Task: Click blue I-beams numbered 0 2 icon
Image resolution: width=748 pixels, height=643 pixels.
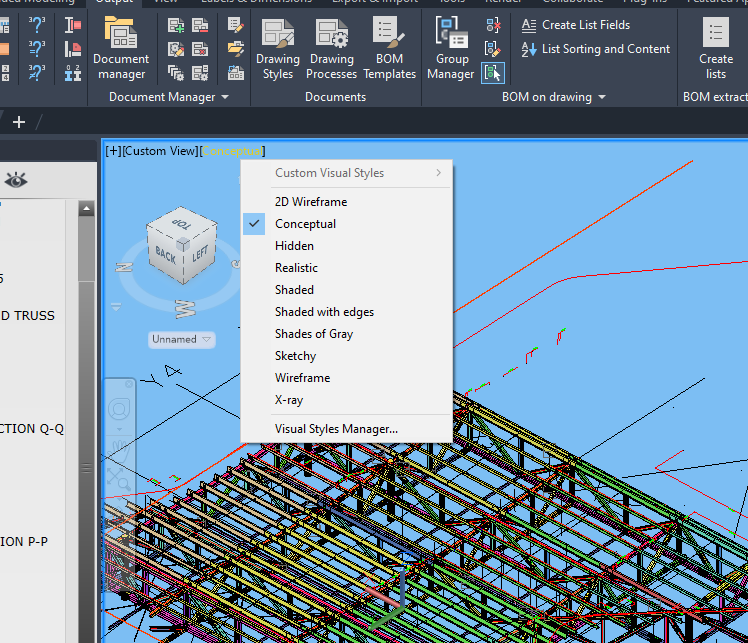Action: [73, 73]
